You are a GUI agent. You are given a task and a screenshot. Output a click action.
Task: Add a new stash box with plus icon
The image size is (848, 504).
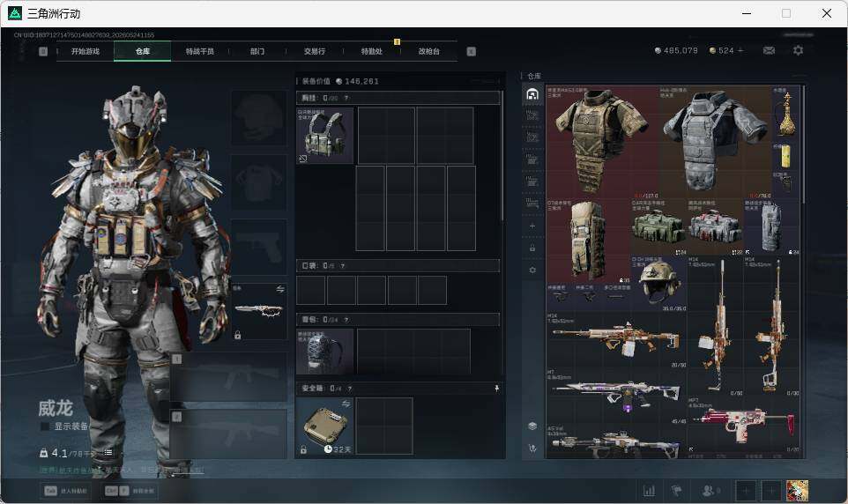[x=532, y=226]
